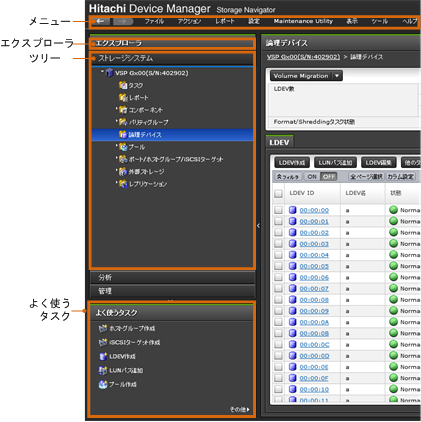This screenshot has width=421, height=422.
Task: Open the 表示 menu
Action: coord(352,21)
